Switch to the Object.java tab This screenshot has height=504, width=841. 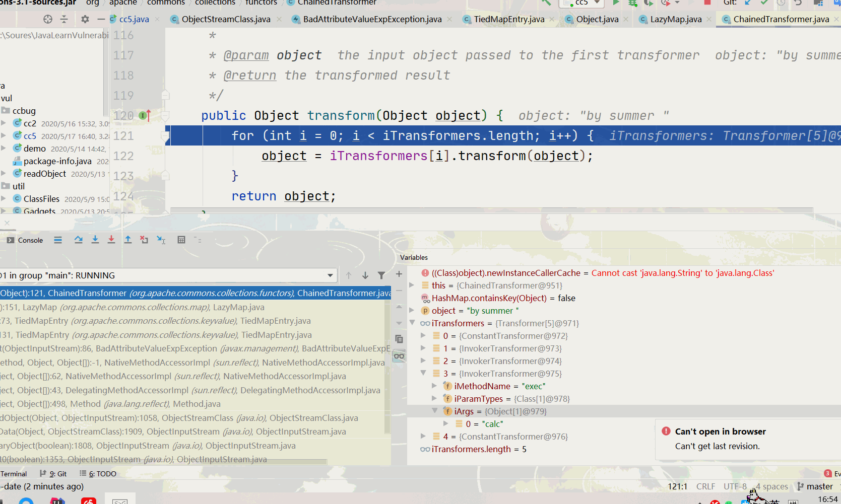click(x=597, y=19)
